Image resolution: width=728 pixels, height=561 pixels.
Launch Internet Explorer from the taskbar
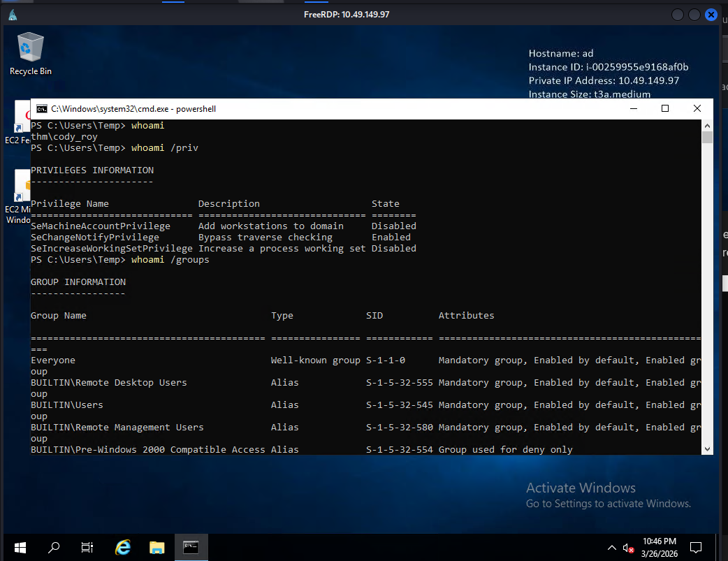[x=123, y=548]
